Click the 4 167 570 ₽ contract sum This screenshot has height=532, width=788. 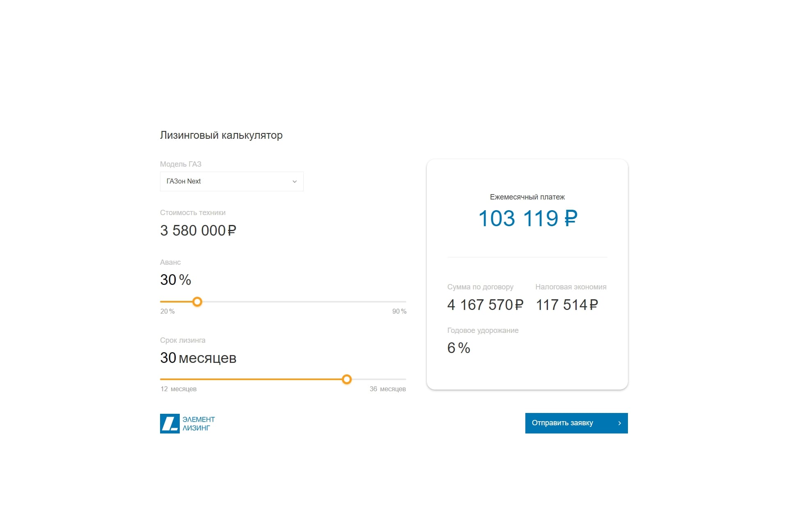pyautogui.click(x=485, y=305)
